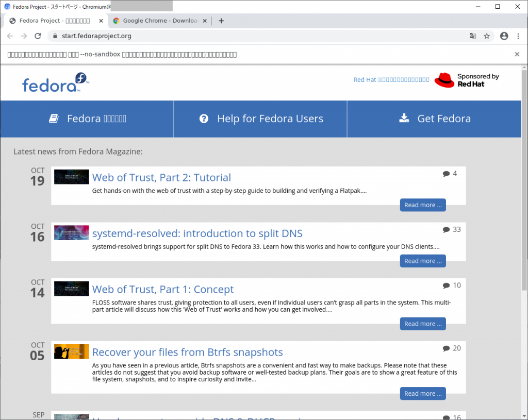This screenshot has width=528, height=420.
Task: Click the systemd-resolved article thumbnail
Action: tap(71, 232)
